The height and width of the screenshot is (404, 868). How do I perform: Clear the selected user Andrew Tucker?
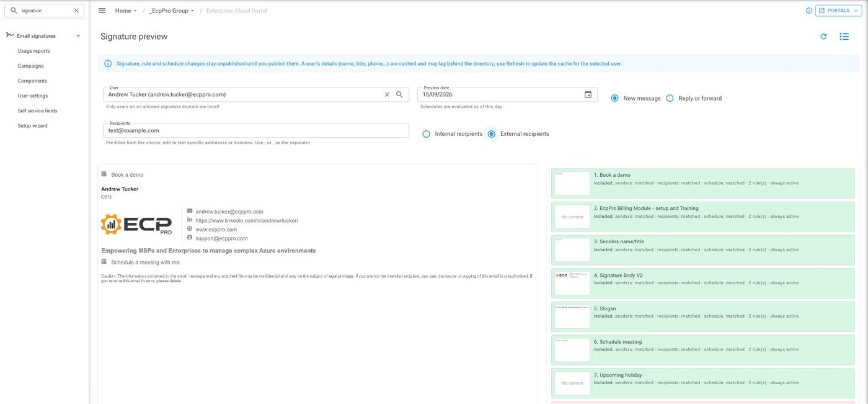click(x=387, y=95)
